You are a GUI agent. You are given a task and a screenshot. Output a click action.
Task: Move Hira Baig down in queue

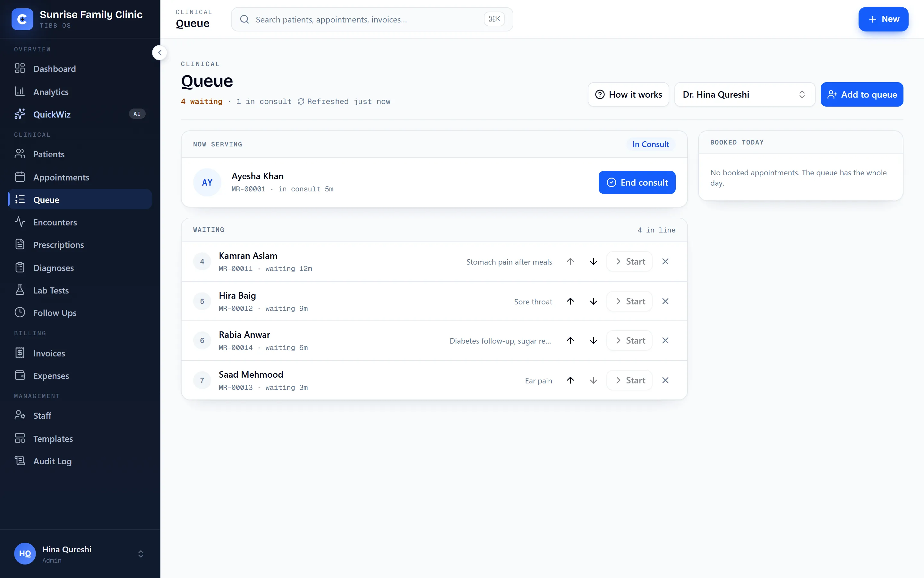coord(593,301)
